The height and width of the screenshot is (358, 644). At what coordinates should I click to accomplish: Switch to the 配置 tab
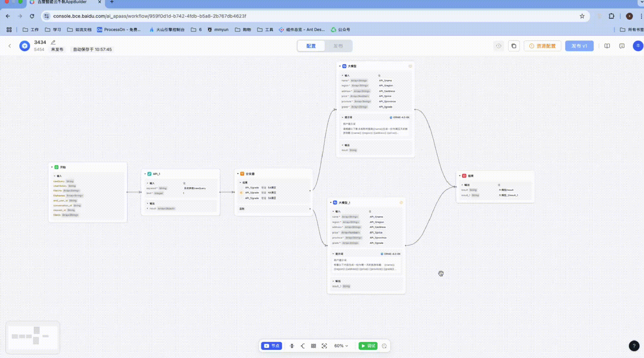(x=311, y=46)
